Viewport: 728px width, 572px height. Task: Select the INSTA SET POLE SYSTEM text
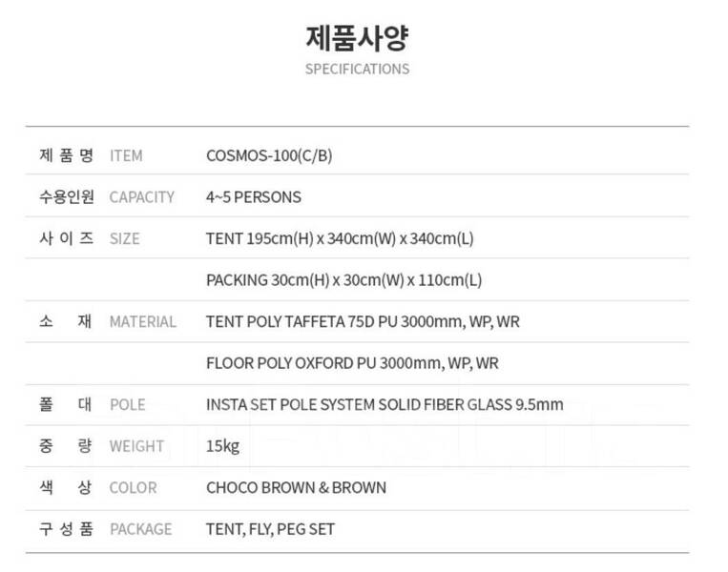pos(385,404)
